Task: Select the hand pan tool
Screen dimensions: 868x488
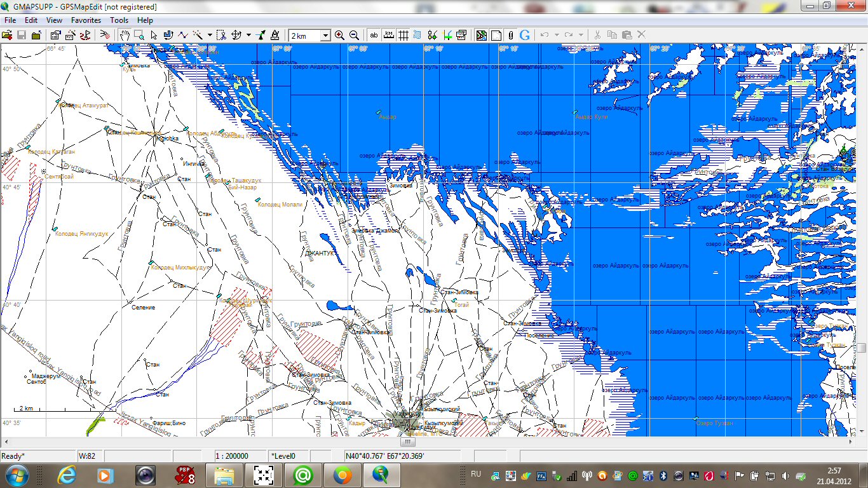Action: pyautogui.click(x=125, y=36)
